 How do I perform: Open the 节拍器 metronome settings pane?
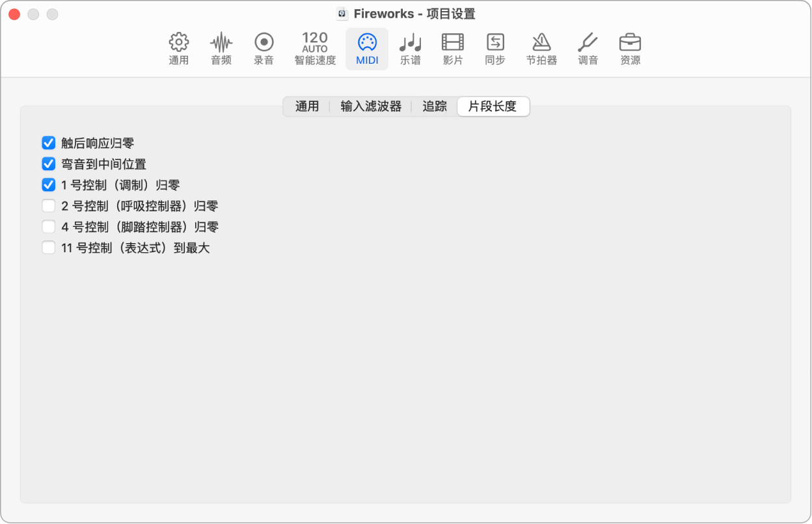click(x=541, y=49)
